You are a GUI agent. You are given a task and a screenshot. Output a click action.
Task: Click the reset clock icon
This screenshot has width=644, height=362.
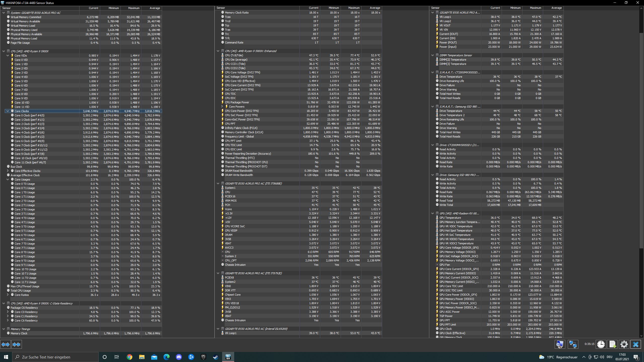(601, 344)
